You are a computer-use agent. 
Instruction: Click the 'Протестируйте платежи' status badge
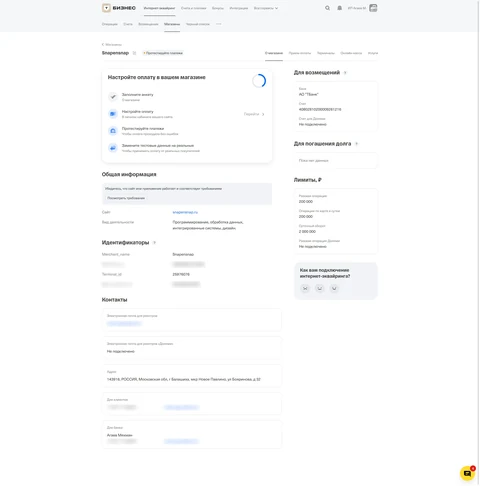163,53
